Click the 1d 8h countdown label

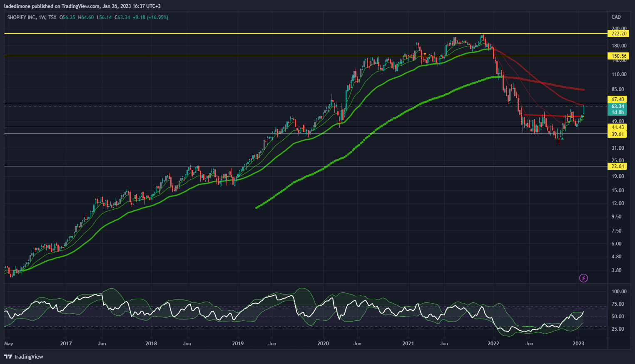point(617,112)
